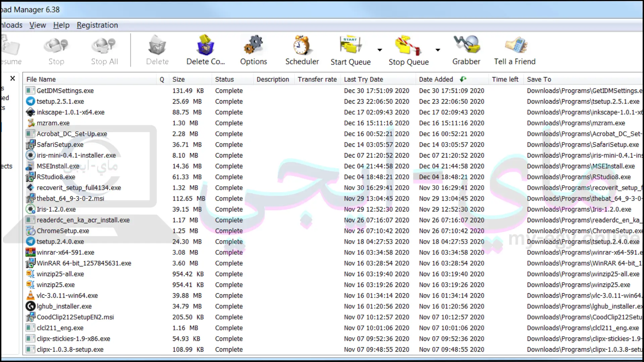
Task: Click the Delete toolbar icon
Action: [x=157, y=45]
